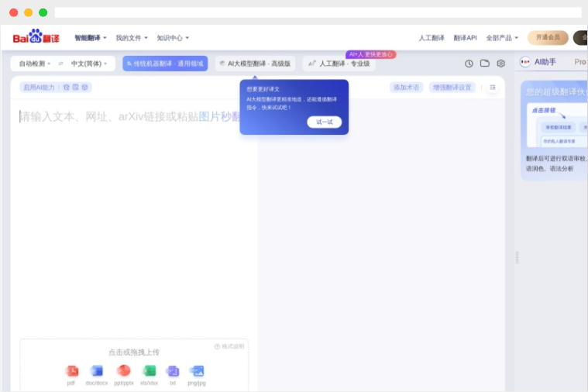
Task: Upload a ppt/pptx file icon
Action: click(x=123, y=370)
